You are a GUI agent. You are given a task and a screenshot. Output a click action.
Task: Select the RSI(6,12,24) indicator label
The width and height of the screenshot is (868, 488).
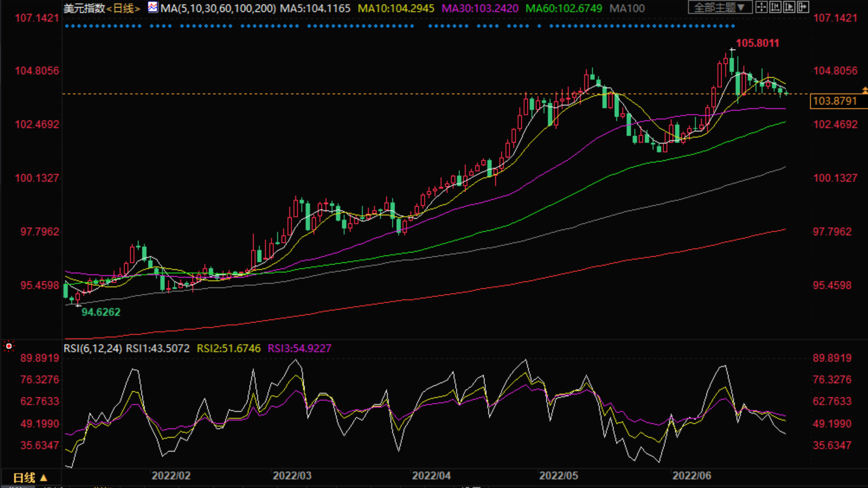[x=93, y=348]
